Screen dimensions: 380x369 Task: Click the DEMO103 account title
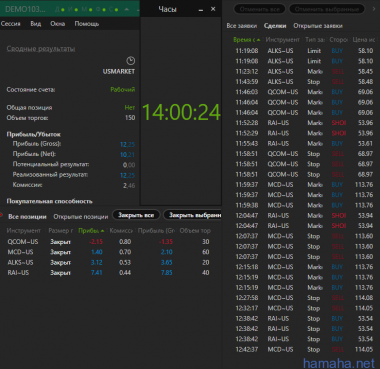click(25, 9)
